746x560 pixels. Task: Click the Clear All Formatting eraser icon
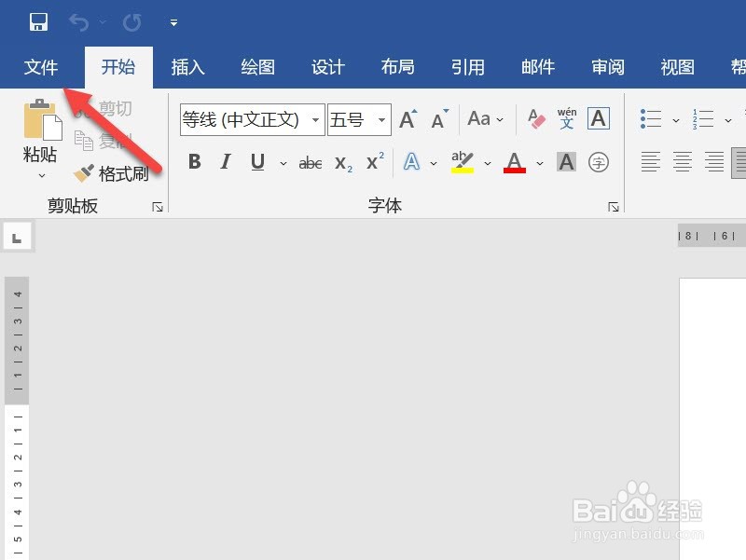point(536,119)
